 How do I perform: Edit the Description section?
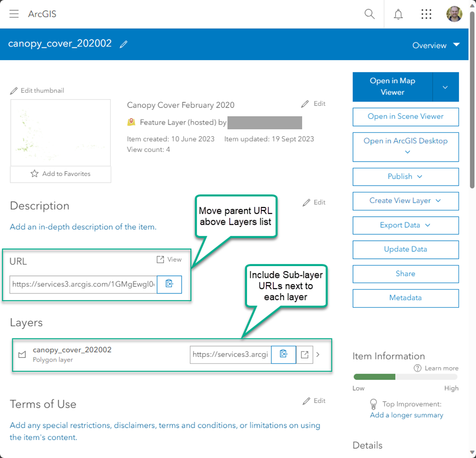pyautogui.click(x=314, y=203)
